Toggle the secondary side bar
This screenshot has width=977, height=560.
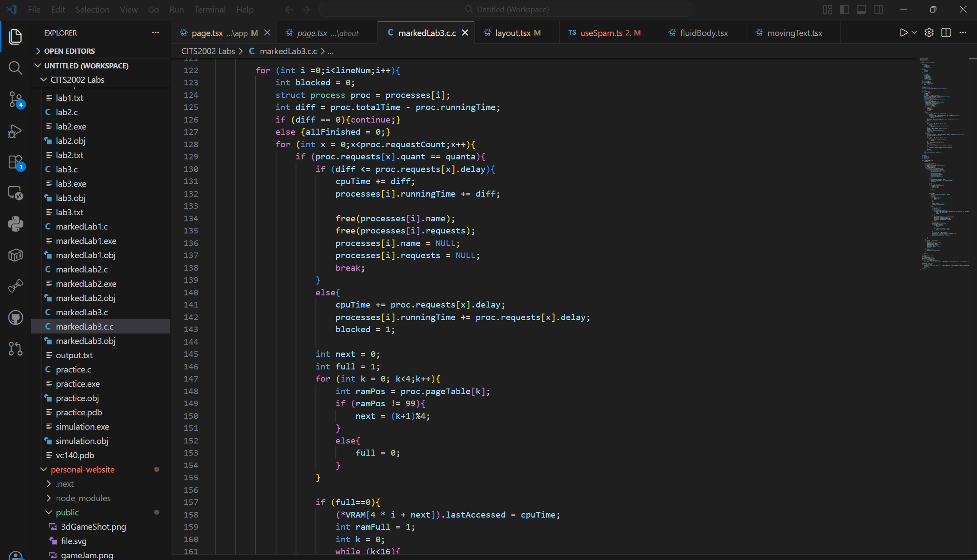click(x=878, y=10)
